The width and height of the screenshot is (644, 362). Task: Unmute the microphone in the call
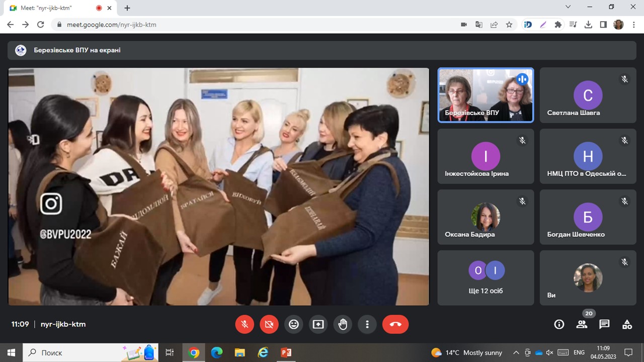tap(245, 324)
